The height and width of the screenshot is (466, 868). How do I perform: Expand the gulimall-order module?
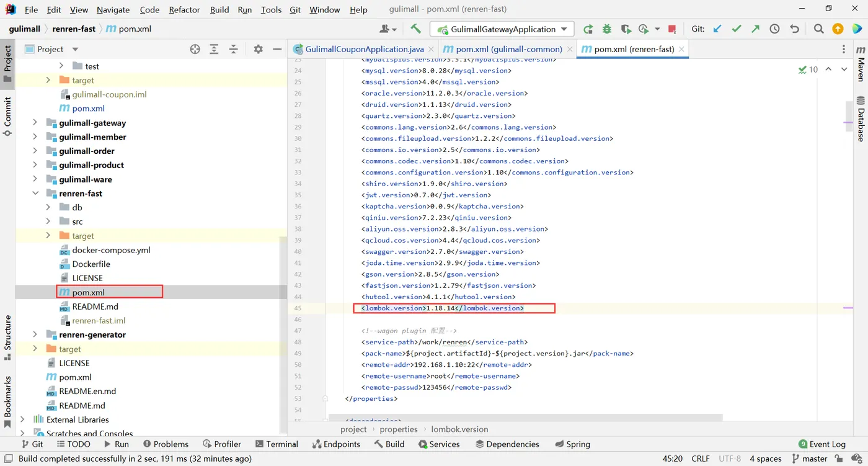pos(35,151)
